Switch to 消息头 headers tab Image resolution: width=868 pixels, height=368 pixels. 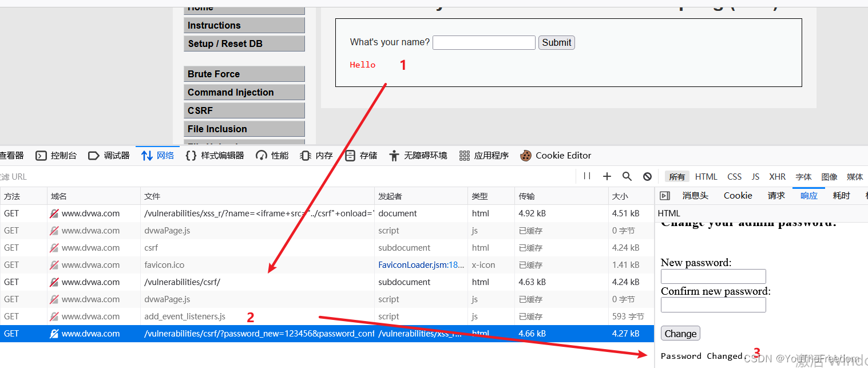(695, 196)
